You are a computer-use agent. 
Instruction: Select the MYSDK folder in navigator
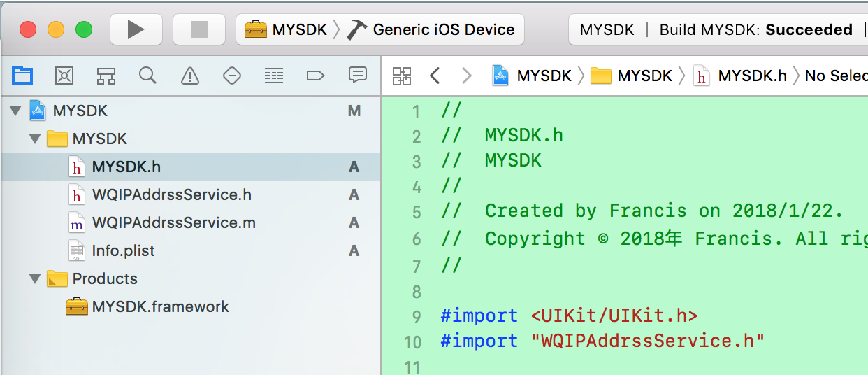(190, 139)
